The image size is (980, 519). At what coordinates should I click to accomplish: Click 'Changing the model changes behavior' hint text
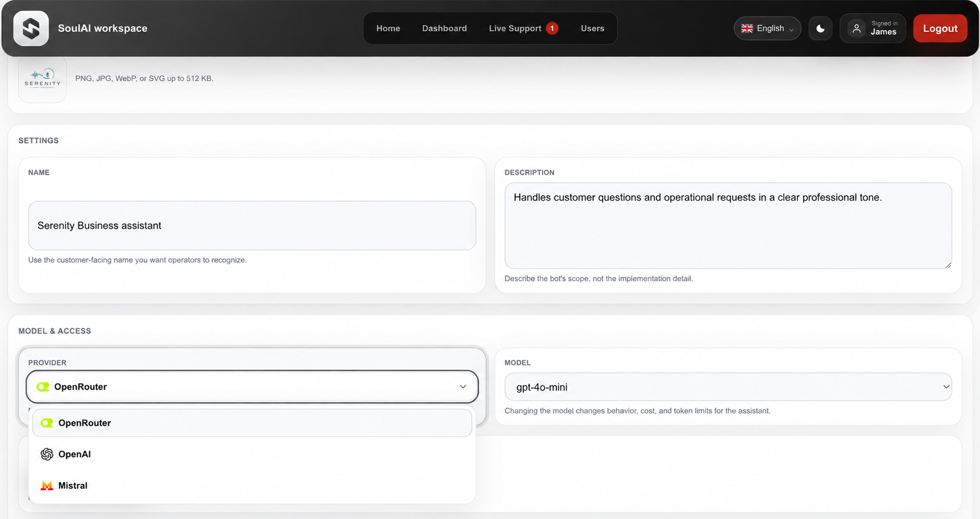638,411
